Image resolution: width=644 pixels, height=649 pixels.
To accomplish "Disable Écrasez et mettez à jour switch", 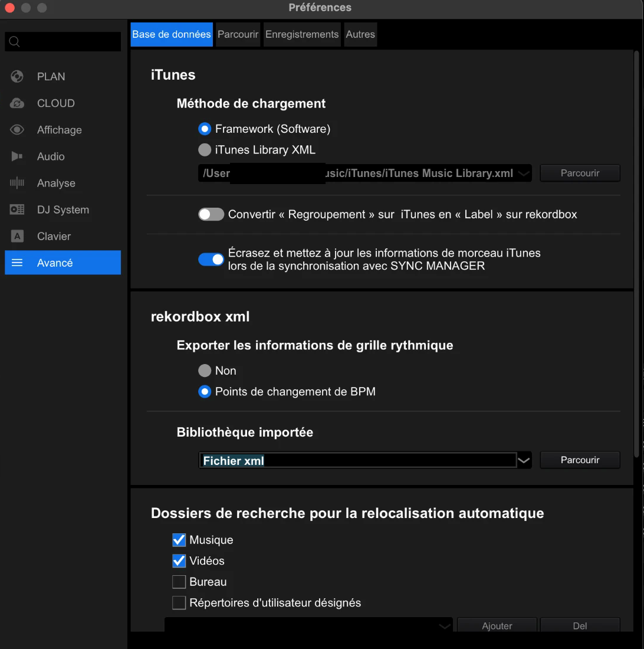I will pos(211,260).
